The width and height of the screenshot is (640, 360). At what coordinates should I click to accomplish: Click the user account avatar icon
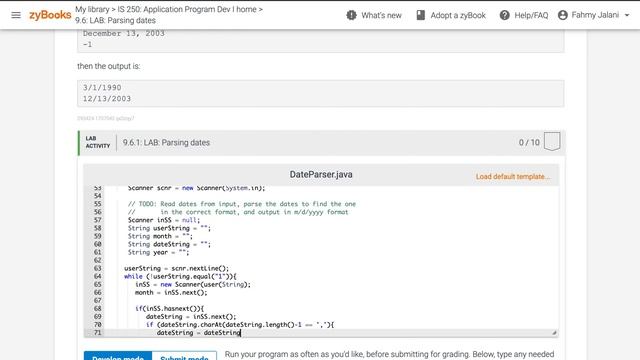pos(563,15)
